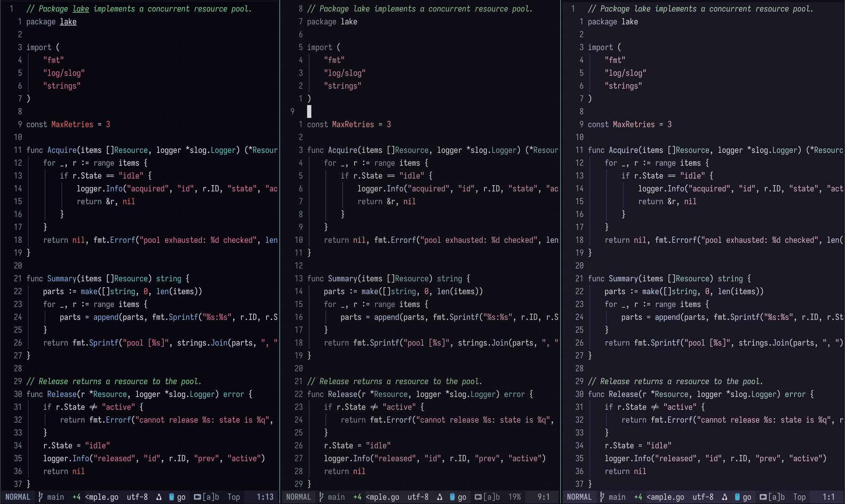Click the 'Top' scroll position in left statusline
The height and width of the screenshot is (504, 845).
click(234, 497)
